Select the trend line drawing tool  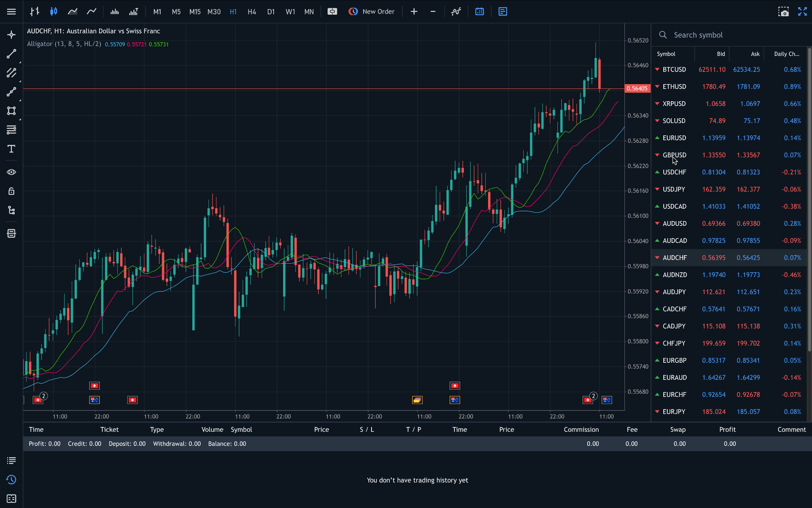11,54
